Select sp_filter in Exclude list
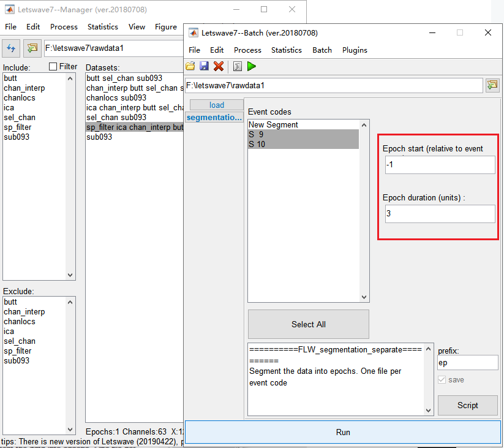The image size is (504, 448). click(34, 351)
